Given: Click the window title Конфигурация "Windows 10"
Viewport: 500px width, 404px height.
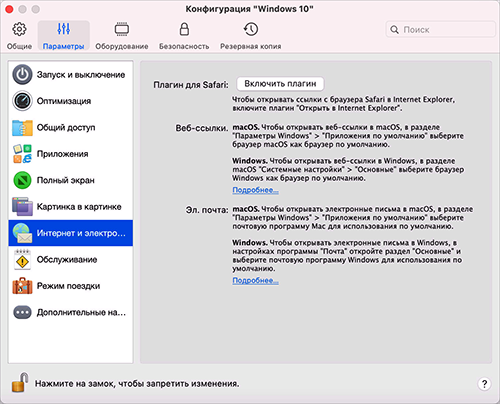Looking at the screenshot, I should [x=249, y=9].
